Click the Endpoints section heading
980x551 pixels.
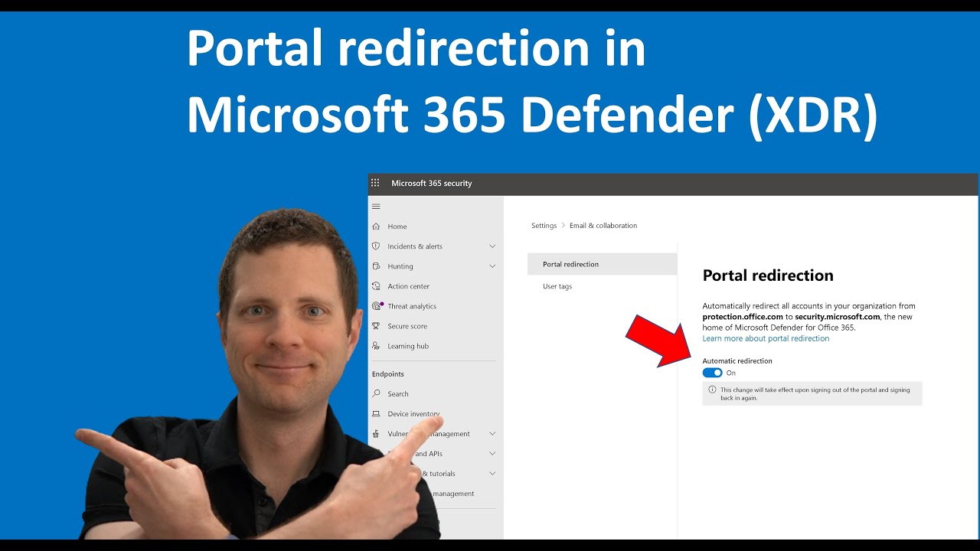[x=388, y=374]
